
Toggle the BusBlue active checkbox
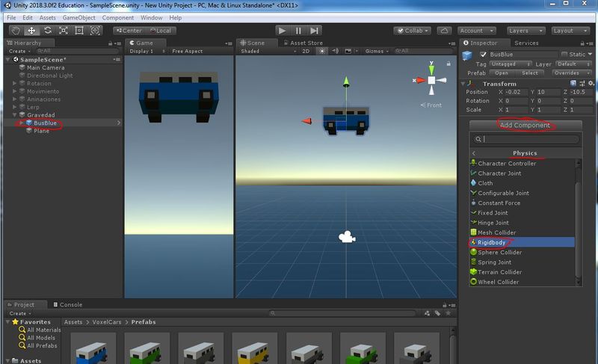pos(483,54)
